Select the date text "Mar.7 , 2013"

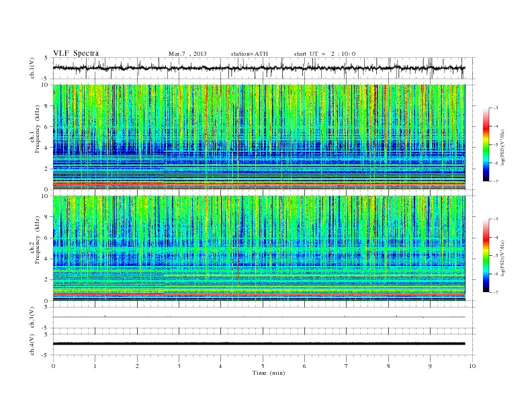click(187, 54)
